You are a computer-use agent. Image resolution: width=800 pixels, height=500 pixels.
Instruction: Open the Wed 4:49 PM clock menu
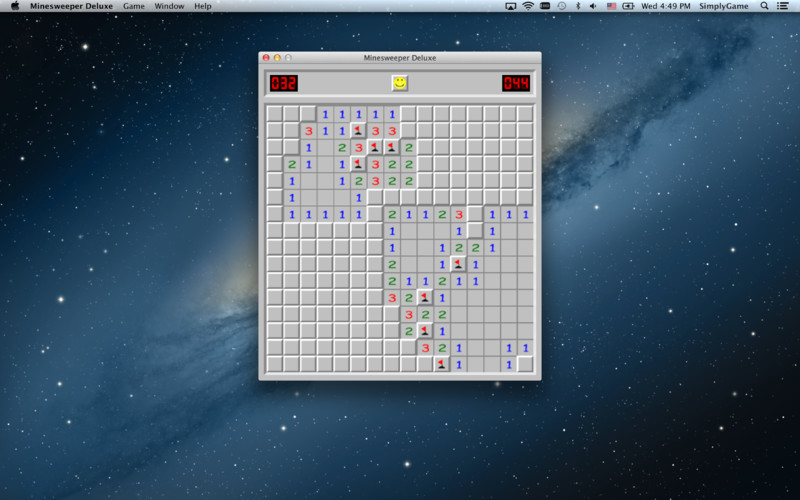pyautogui.click(x=665, y=6)
